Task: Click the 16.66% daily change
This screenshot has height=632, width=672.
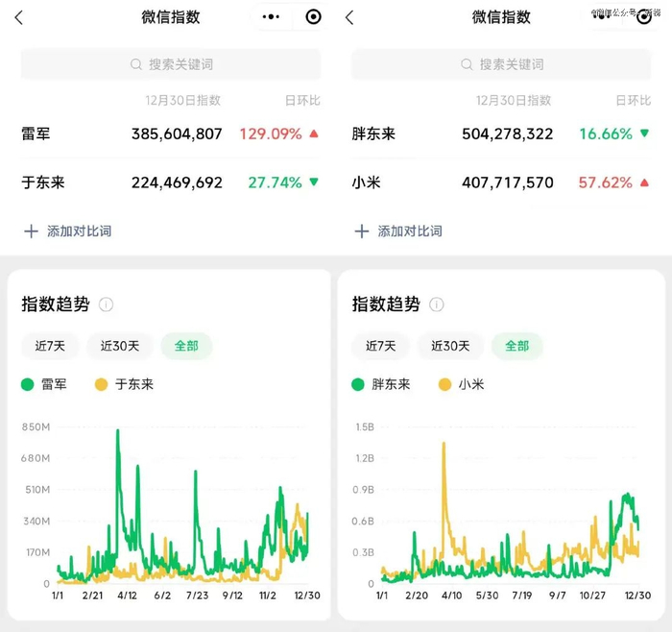Action: click(606, 134)
